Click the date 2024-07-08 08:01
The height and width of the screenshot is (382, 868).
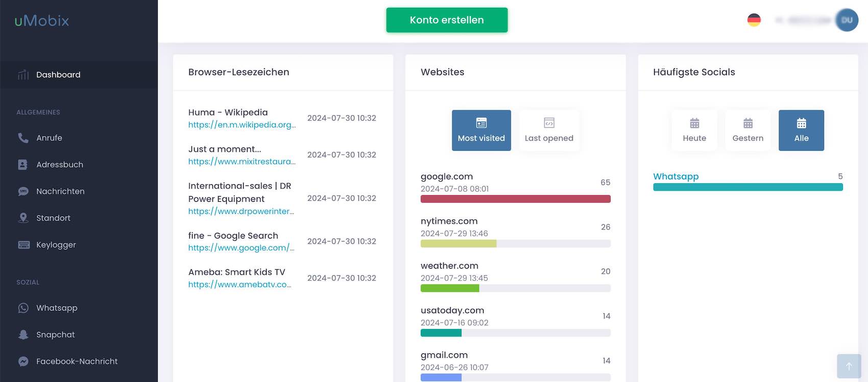coord(455,189)
